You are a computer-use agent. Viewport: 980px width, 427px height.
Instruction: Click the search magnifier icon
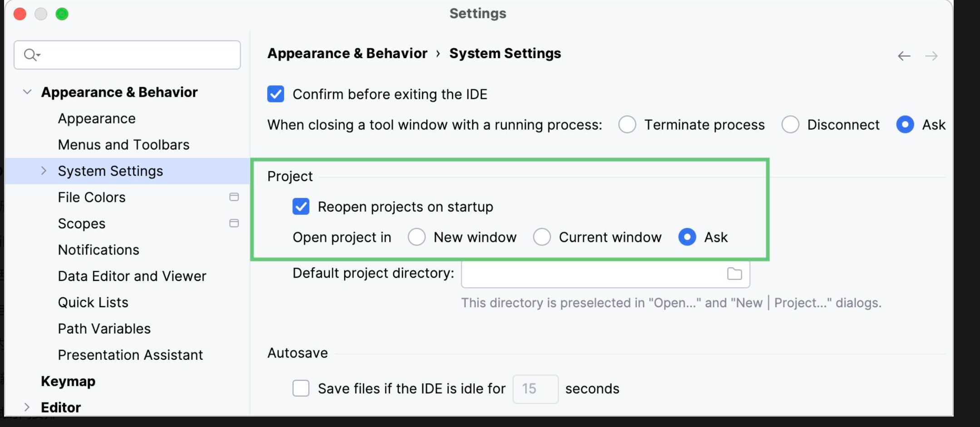tap(31, 55)
